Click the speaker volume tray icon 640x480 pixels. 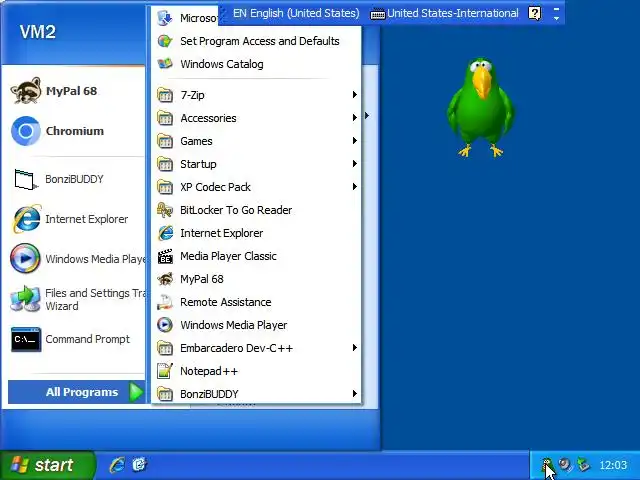click(x=565, y=464)
